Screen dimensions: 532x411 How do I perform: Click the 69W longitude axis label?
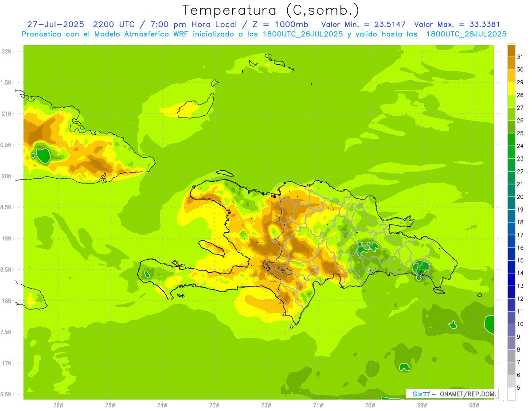422,405
